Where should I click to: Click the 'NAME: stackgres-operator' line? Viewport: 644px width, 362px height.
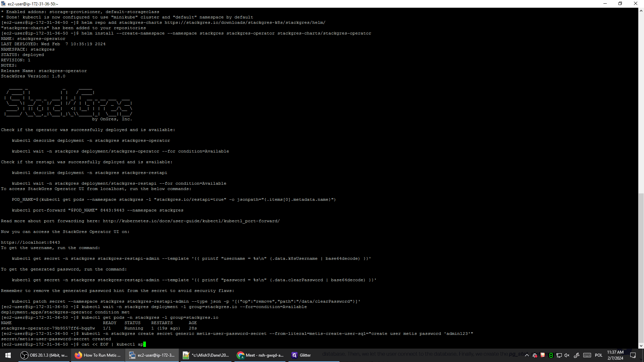pyautogui.click(x=33, y=39)
